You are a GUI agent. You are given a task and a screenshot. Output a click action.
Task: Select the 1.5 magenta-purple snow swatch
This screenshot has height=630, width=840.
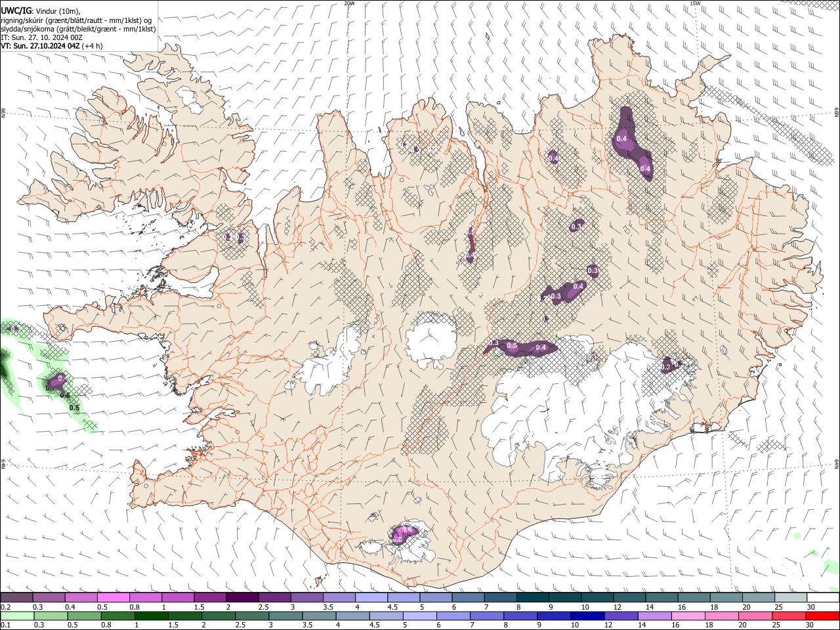tap(210, 598)
